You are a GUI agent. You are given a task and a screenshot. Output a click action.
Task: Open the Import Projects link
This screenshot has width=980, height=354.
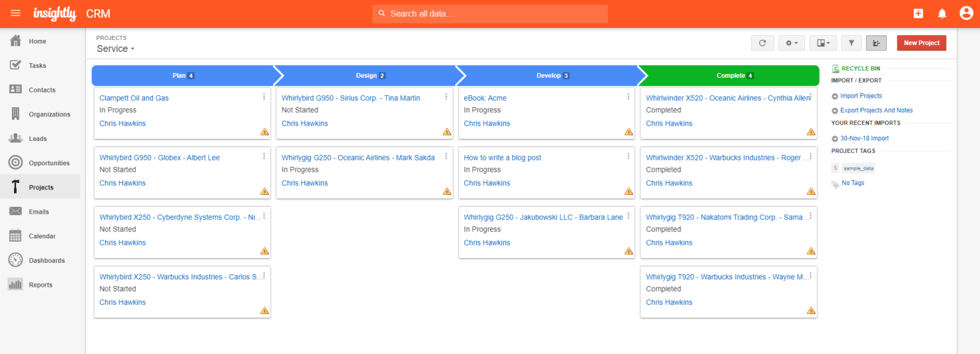[861, 96]
